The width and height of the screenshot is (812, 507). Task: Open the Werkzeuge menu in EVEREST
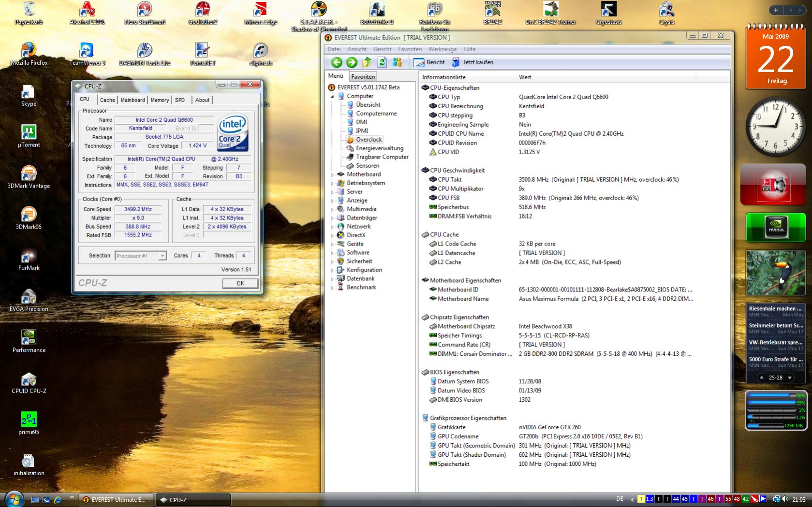[442, 49]
